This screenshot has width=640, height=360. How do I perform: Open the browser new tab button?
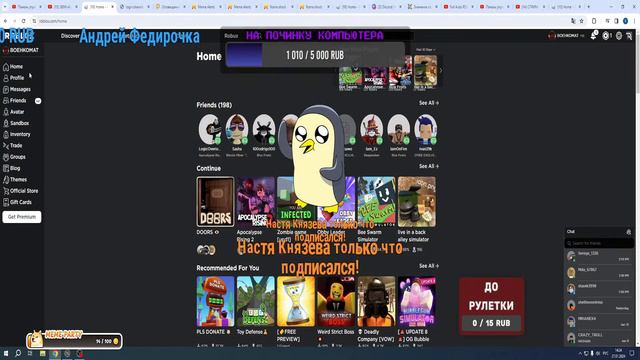coord(589,7)
